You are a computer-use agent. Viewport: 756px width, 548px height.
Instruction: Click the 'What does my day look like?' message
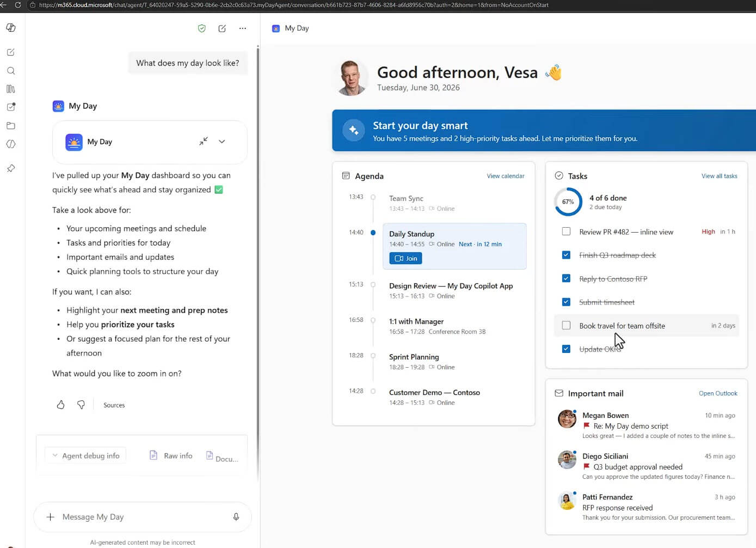(188, 63)
